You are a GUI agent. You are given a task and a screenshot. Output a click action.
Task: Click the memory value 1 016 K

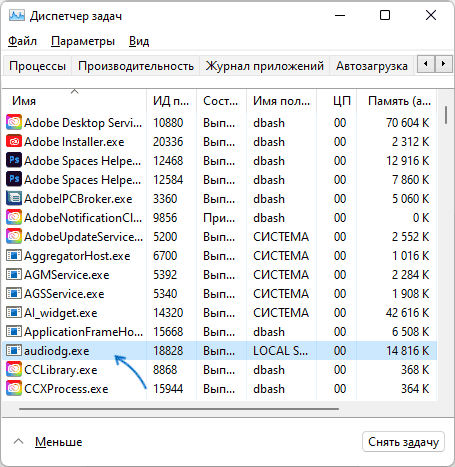pos(410,256)
